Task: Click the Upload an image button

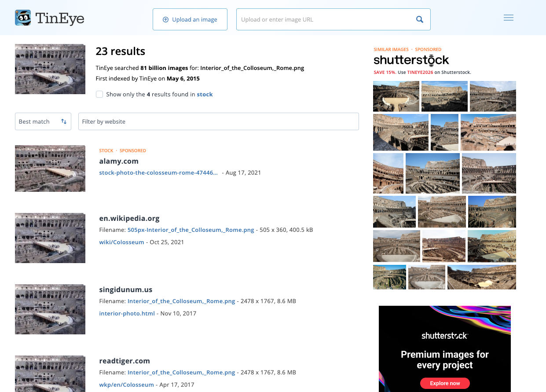Action: tap(190, 19)
